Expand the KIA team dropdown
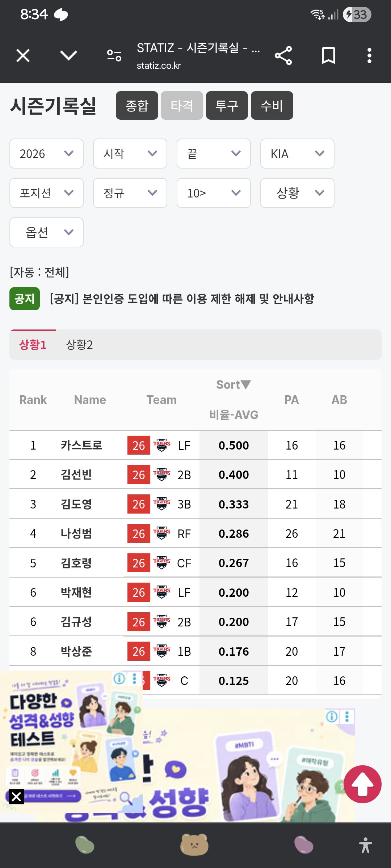 pyautogui.click(x=297, y=154)
